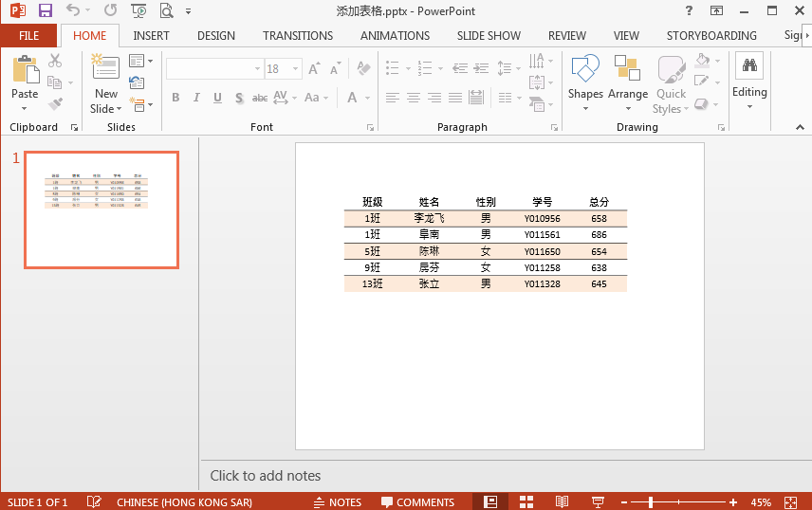Expand the New Slide dropdown
The width and height of the screenshot is (812, 510).
click(105, 101)
